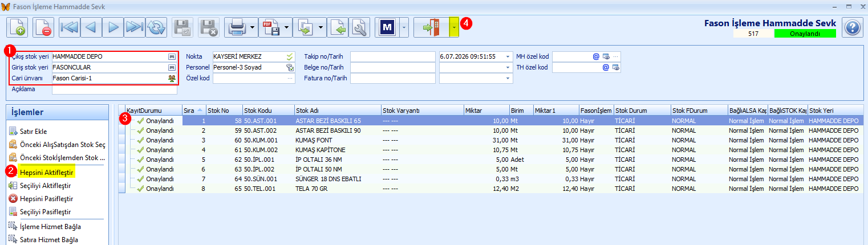Sort by the Sıra column header
868x245 pixels.
point(193,110)
